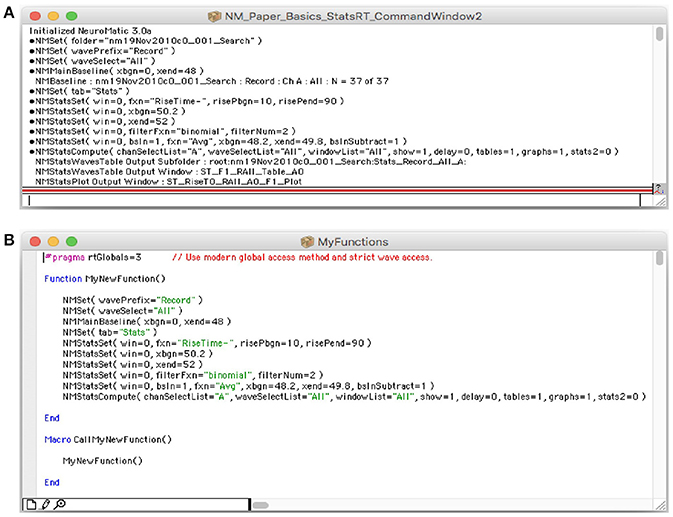Click code line NMSet( tab="Stats" )
The image size is (673, 517).
pos(110,333)
